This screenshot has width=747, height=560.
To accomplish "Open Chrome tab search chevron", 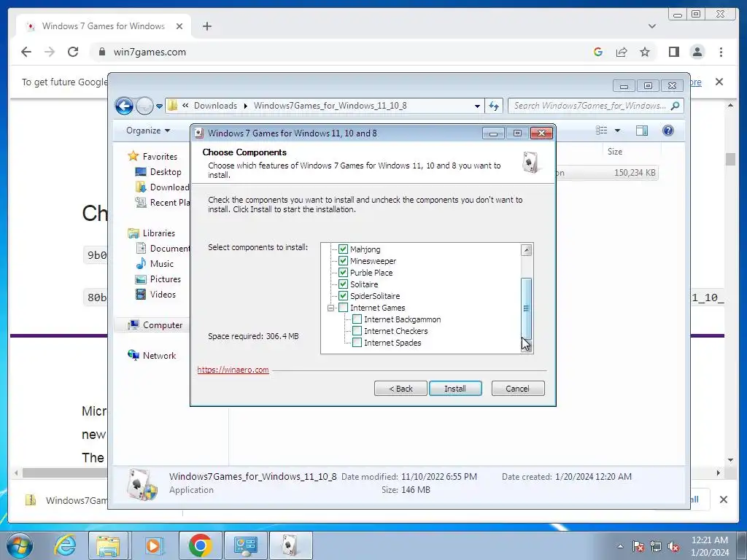I will (x=652, y=26).
